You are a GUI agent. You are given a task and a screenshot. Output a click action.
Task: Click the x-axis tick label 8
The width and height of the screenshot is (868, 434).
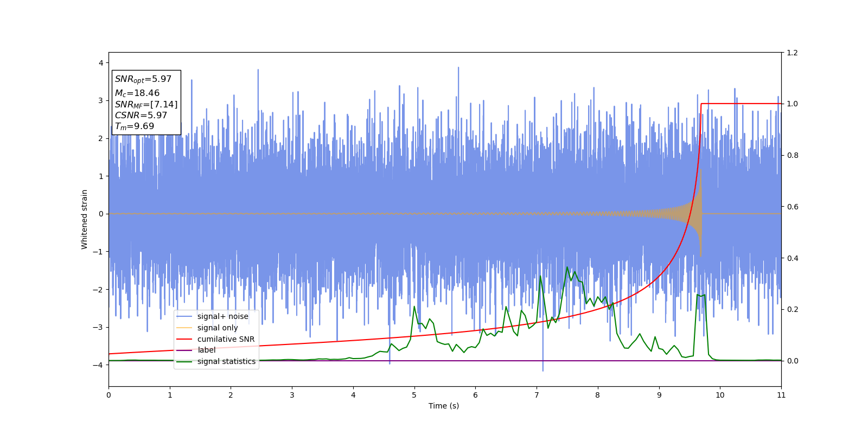tap(598, 395)
